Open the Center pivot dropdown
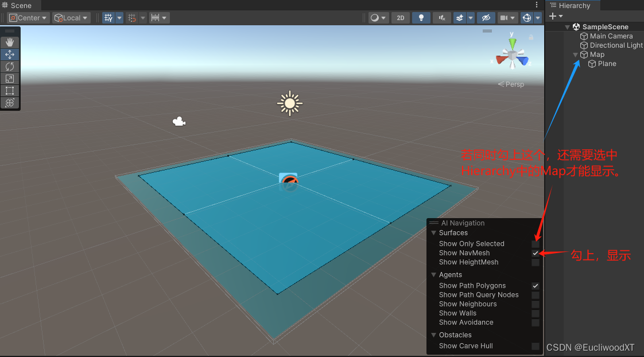Screen dimensions: 644x357 (x=28, y=18)
